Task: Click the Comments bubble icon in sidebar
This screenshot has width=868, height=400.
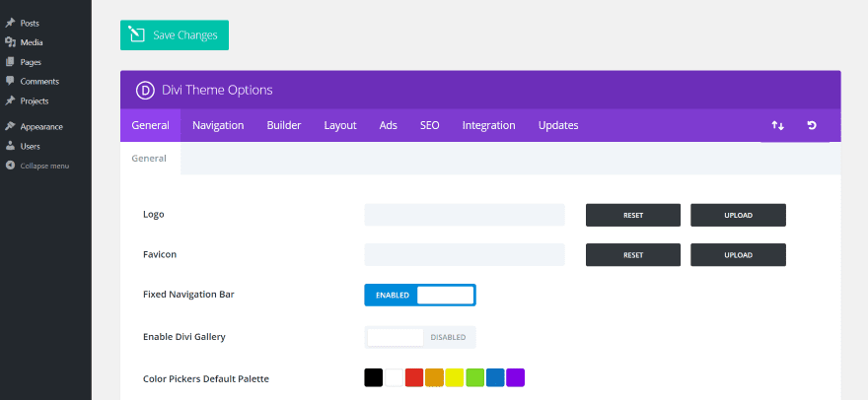Action: (x=10, y=81)
